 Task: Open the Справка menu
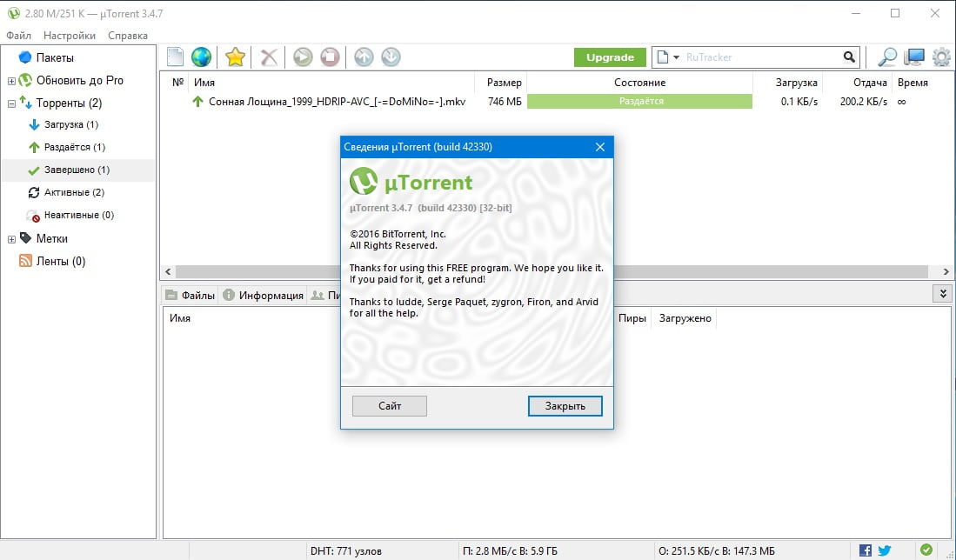pyautogui.click(x=128, y=36)
